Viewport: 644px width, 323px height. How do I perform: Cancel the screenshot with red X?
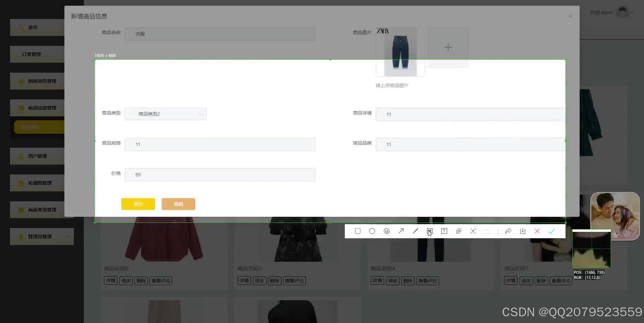tap(537, 231)
